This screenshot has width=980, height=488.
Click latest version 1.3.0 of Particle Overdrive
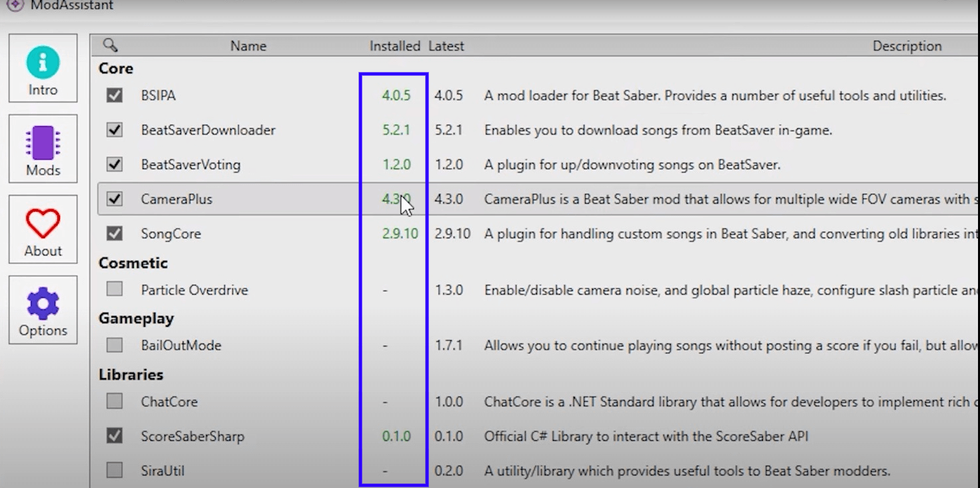[448, 290]
